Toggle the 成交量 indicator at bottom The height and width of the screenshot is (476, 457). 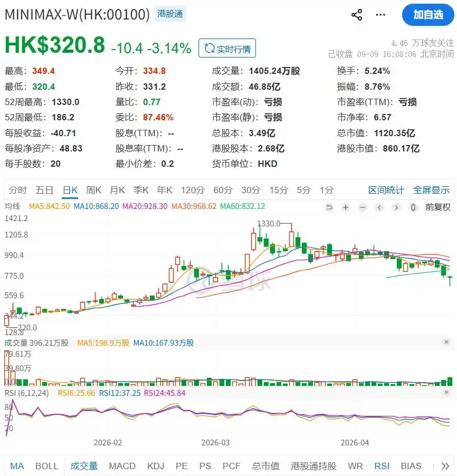84,466
